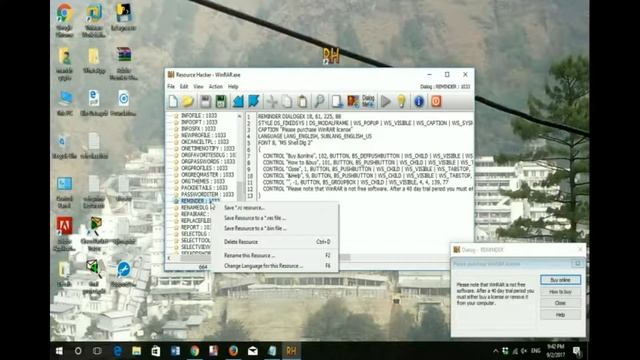640x360 pixels.
Task: Click the Windows Start button
Action: (59, 351)
